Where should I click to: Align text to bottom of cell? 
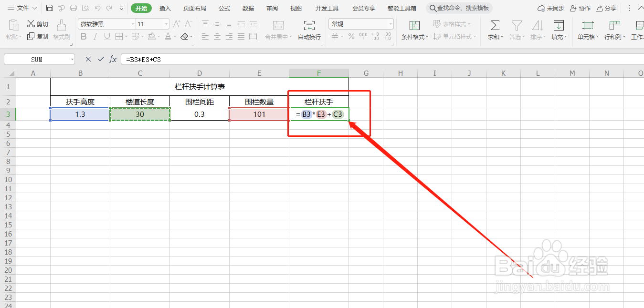coord(229,24)
